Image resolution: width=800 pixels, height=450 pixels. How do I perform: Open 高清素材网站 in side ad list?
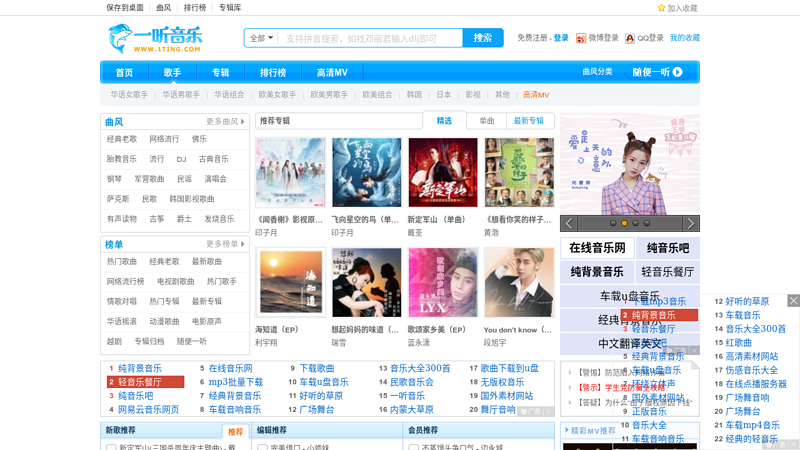click(x=752, y=356)
